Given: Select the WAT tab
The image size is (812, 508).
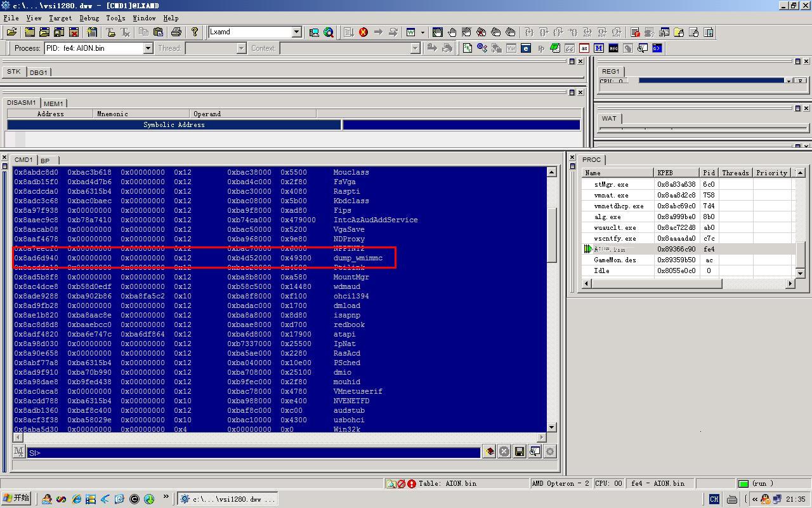Looking at the screenshot, I should [x=609, y=118].
